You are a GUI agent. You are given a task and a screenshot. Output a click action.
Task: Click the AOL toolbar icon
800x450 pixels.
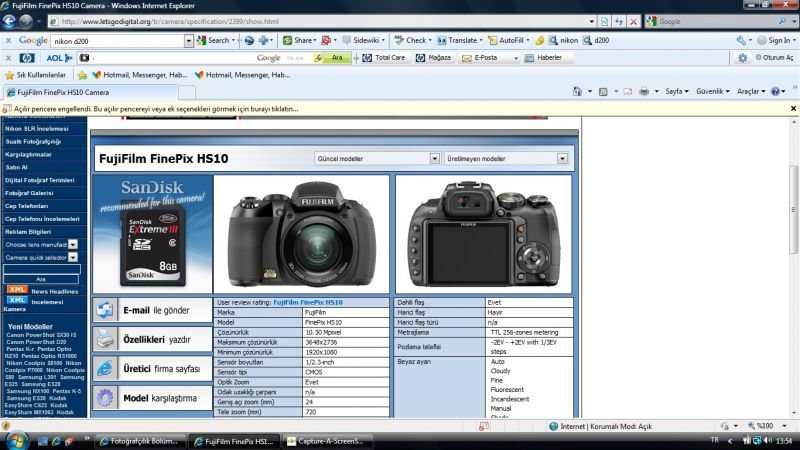click(x=59, y=58)
